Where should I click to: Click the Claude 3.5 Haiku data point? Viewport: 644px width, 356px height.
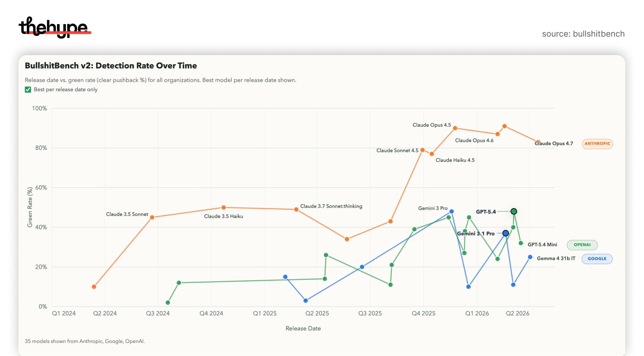224,208
